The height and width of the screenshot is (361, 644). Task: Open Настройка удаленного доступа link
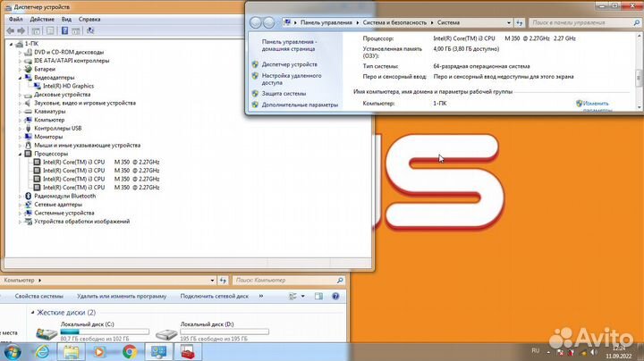click(x=292, y=80)
